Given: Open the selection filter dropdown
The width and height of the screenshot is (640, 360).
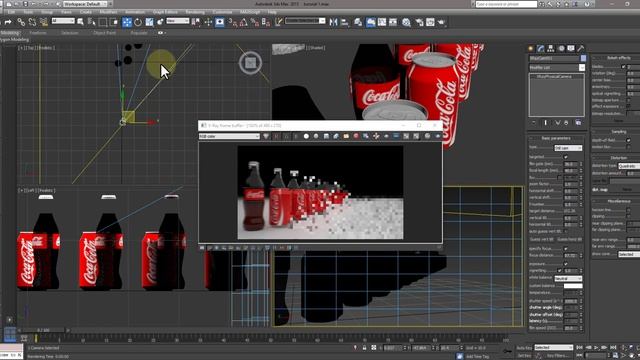Looking at the screenshot, I should coord(63,21).
